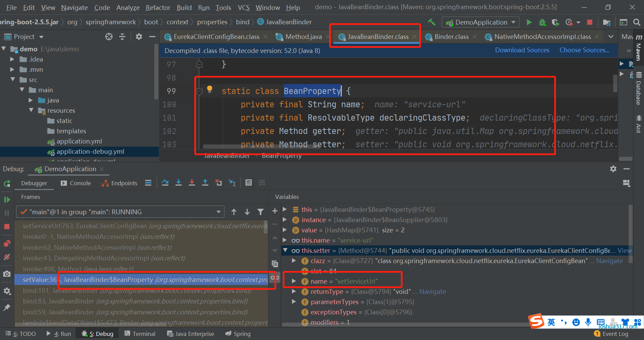
Task: Click camera thread dump icon
Action: point(7,274)
